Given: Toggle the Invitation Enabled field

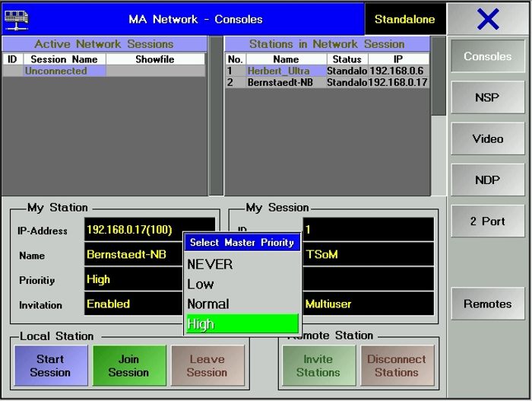Looking at the screenshot, I should [134, 304].
